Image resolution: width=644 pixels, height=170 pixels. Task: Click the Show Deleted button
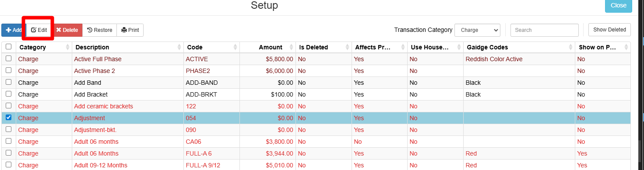[x=609, y=30]
